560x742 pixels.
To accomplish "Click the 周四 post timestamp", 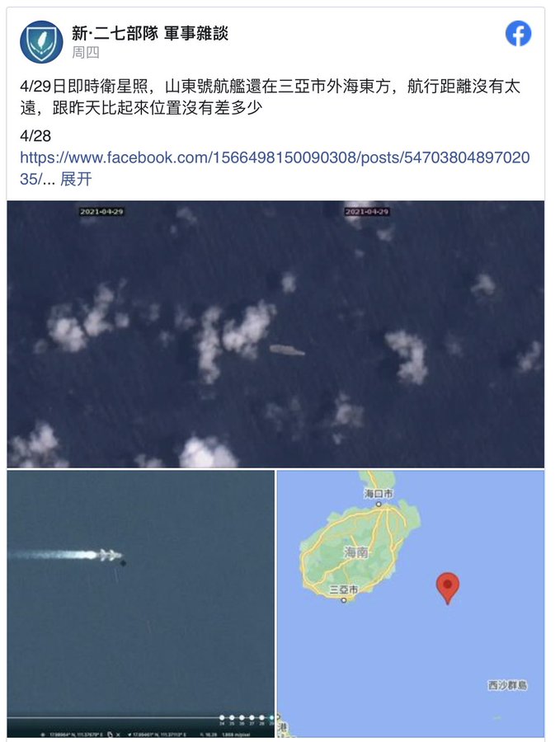I will [x=86, y=52].
